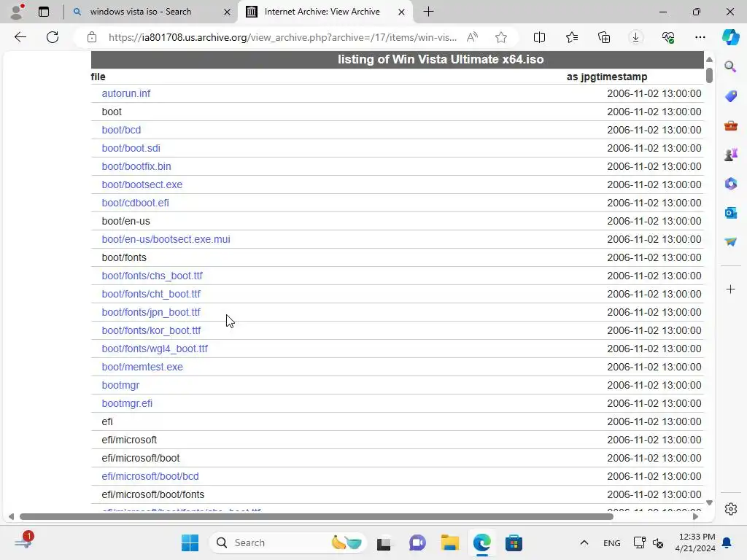This screenshot has height=560, width=747.
Task: Refresh the archive page
Action: click(x=53, y=37)
